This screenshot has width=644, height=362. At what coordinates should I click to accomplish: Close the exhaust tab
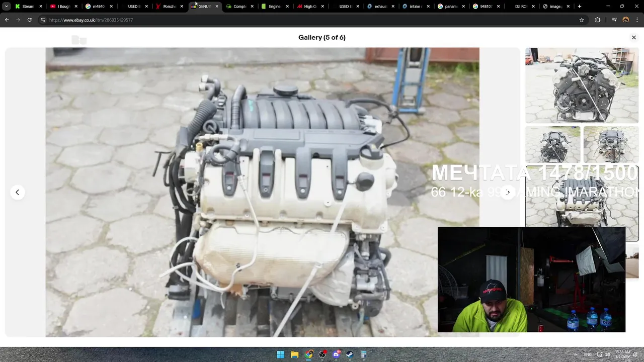tap(393, 7)
